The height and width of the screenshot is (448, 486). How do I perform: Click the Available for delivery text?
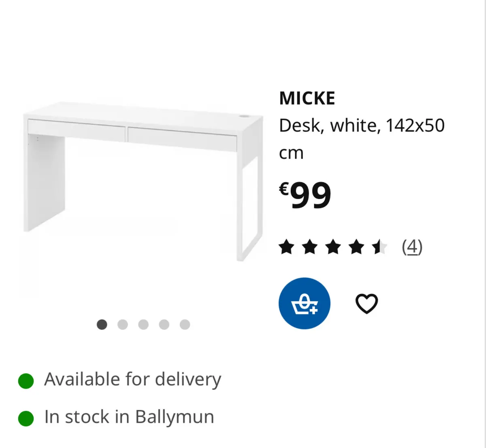[132, 379]
